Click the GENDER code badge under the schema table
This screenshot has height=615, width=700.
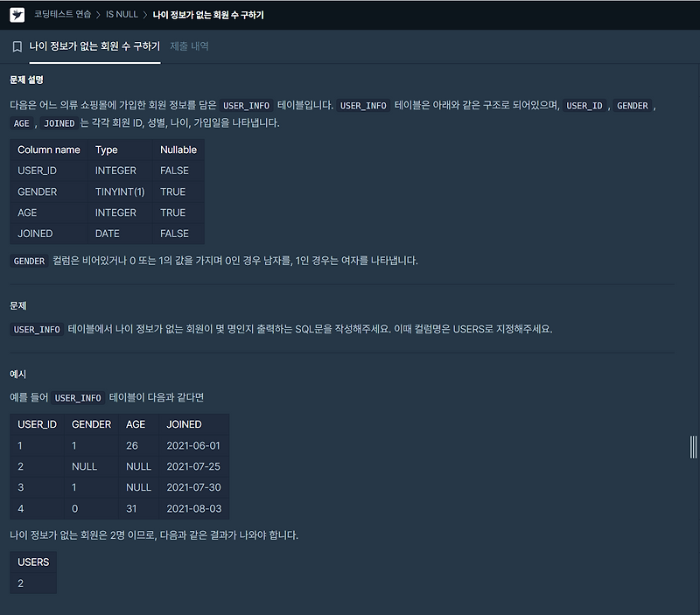tap(29, 261)
